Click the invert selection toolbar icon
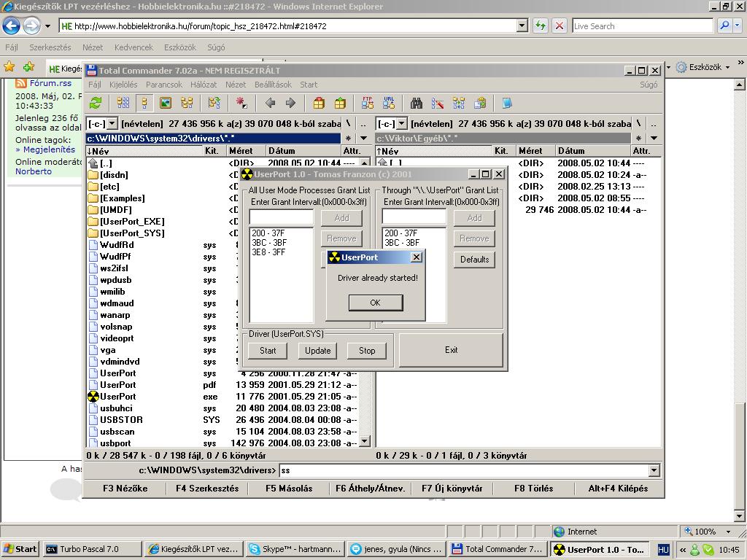 click(x=214, y=103)
